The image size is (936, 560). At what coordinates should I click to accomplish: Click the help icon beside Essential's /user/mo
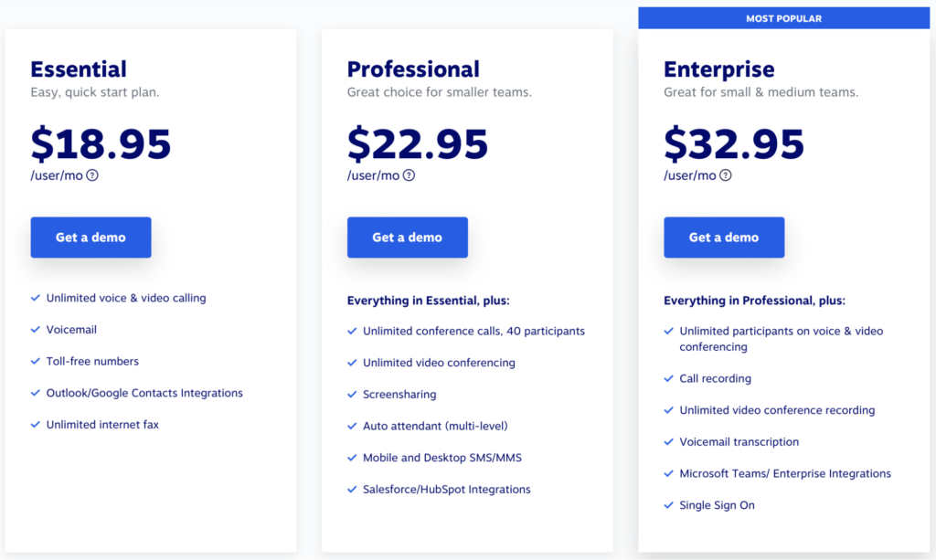click(x=92, y=175)
